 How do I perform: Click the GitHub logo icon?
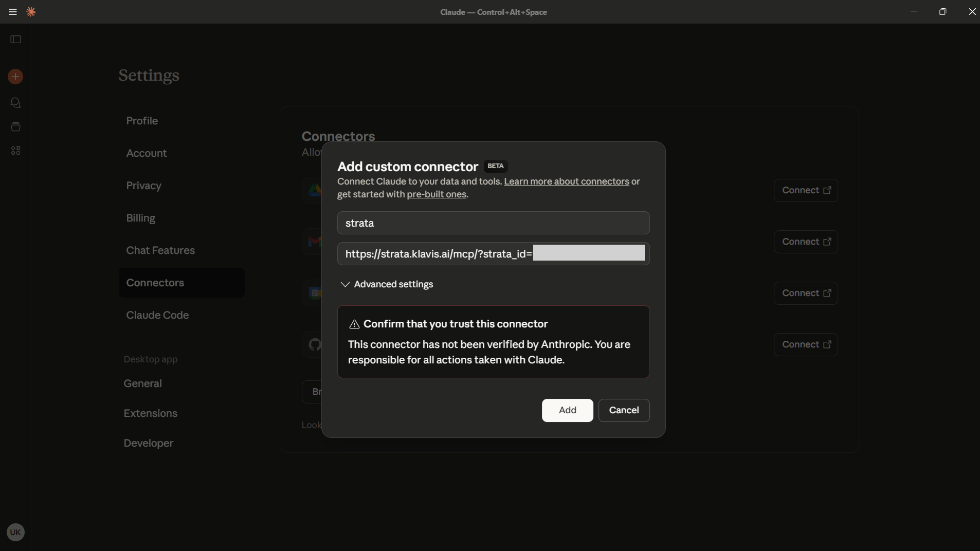pos(315,344)
